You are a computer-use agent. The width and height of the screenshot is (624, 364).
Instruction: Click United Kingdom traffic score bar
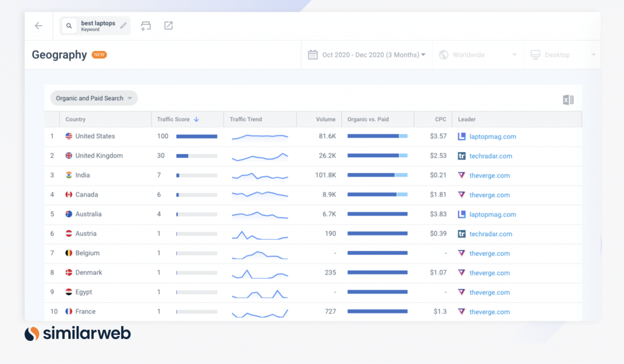197,156
